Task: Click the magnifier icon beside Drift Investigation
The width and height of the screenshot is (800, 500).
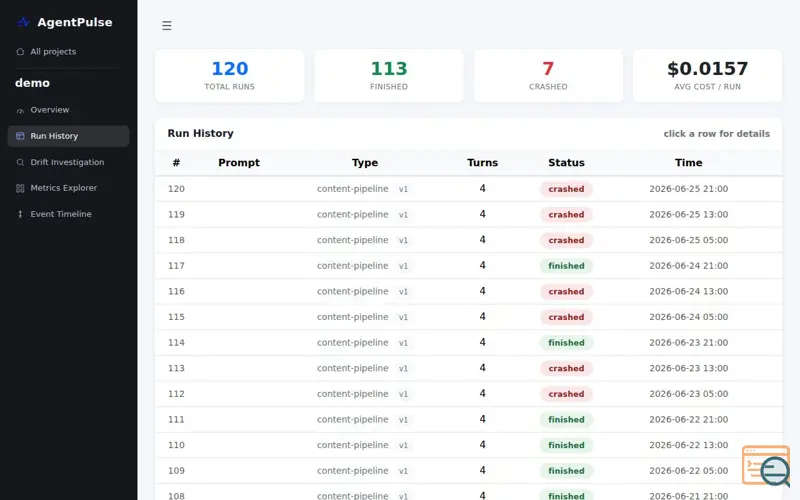Action: (x=20, y=162)
